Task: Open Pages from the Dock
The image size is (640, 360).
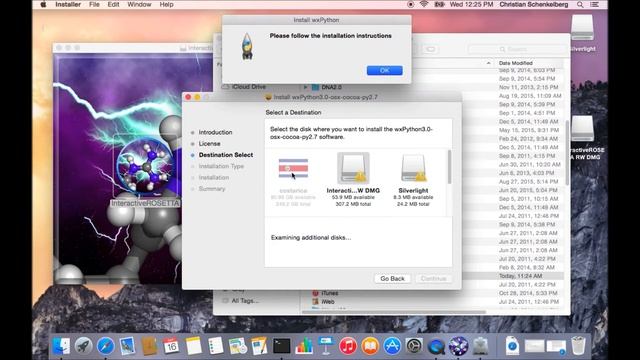Action: coord(260,346)
